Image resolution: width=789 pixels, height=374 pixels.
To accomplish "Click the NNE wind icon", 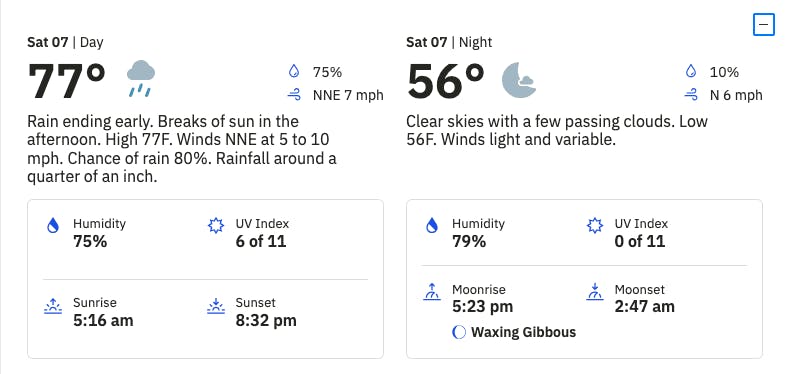I will [x=294, y=95].
